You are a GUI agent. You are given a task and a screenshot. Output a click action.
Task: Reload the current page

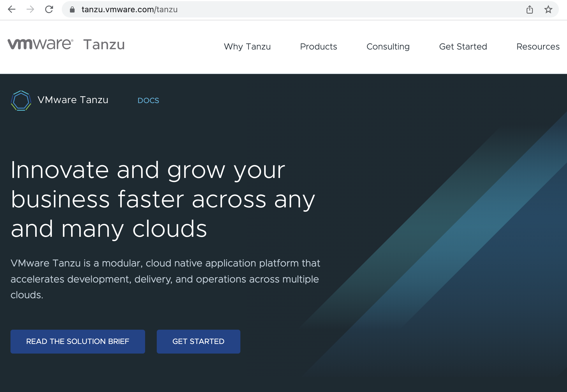click(x=49, y=10)
